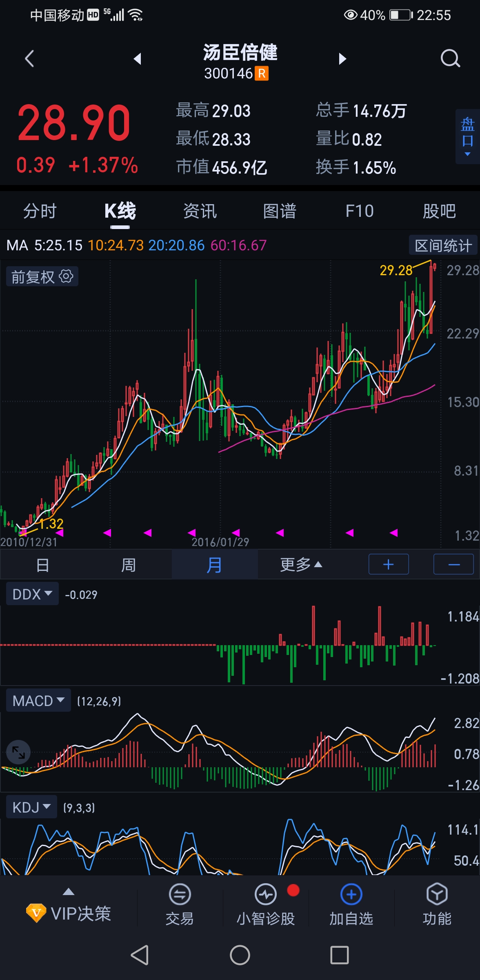
Task: Tap the 2010/12/31 date label
Action: 29,542
